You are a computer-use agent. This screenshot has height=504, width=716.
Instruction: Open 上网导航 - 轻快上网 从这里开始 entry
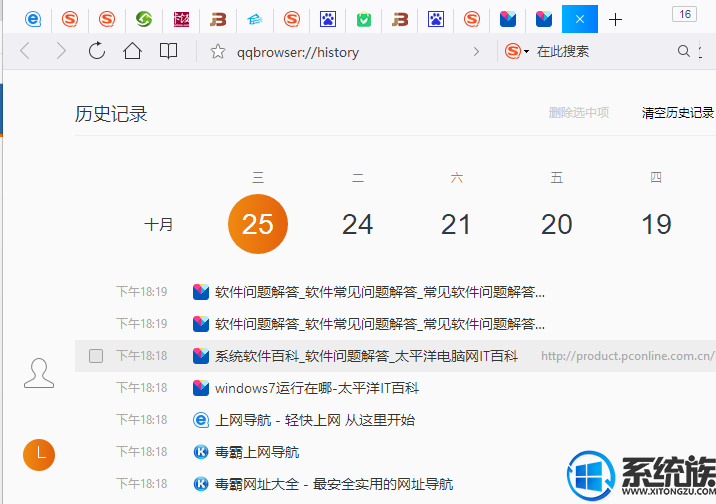pos(315,420)
